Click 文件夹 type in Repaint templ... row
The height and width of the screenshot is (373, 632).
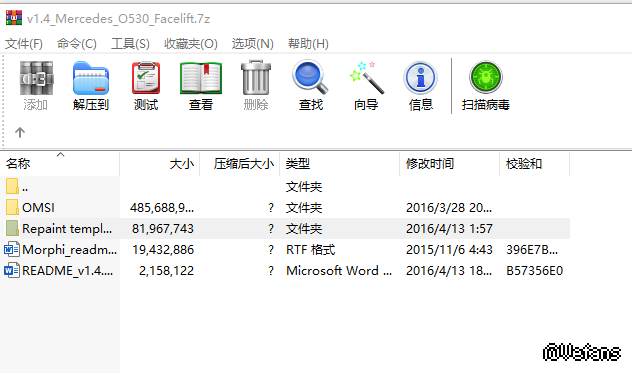click(x=304, y=229)
